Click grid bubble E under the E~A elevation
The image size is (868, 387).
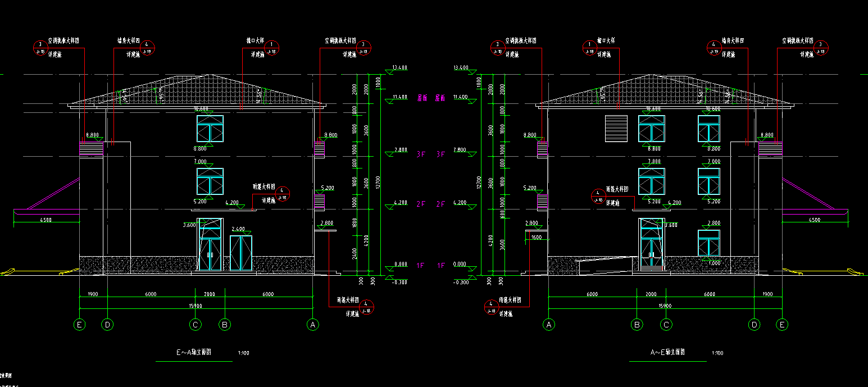(x=79, y=324)
